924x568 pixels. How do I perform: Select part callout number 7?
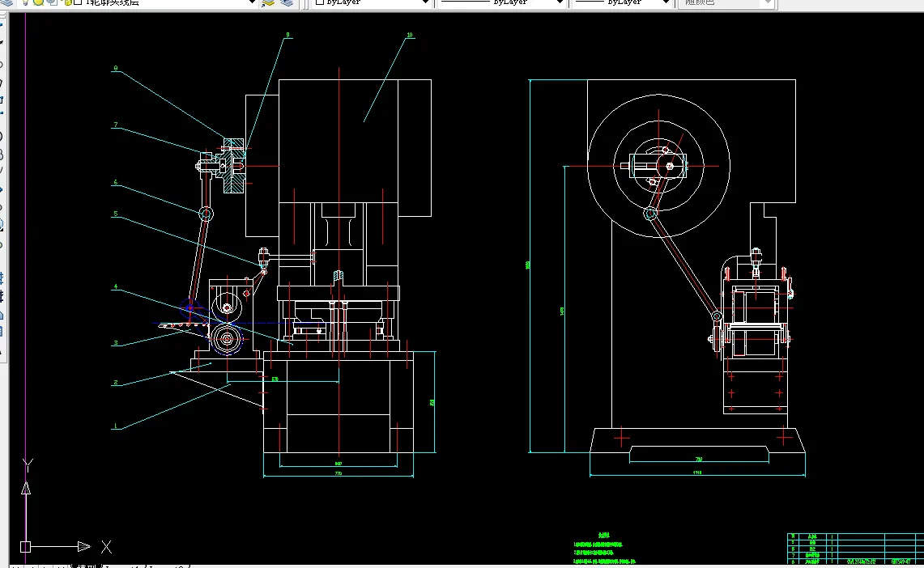pos(116,125)
